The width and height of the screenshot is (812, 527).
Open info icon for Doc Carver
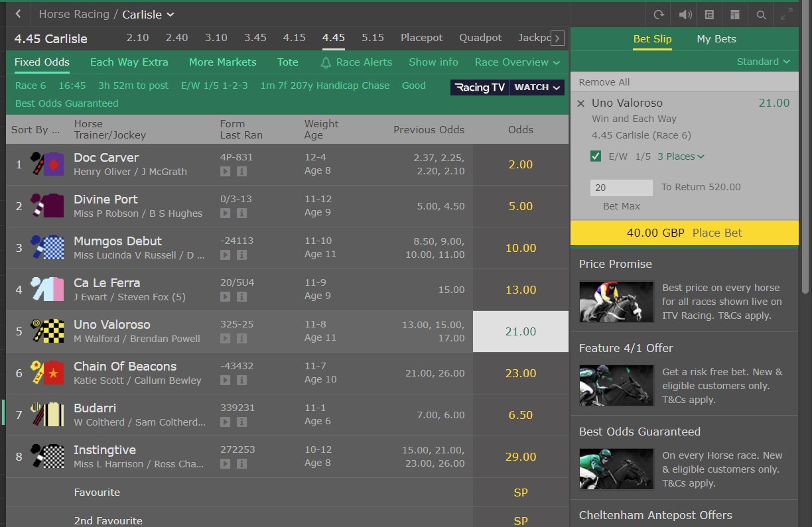coord(241,172)
